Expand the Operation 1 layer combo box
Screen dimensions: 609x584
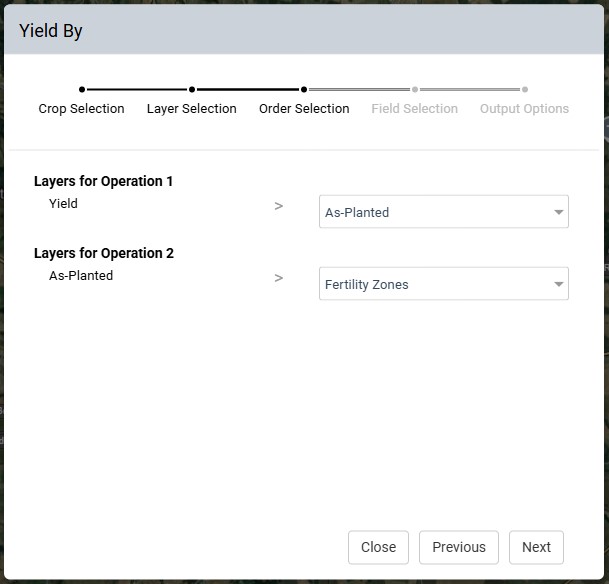(x=444, y=212)
